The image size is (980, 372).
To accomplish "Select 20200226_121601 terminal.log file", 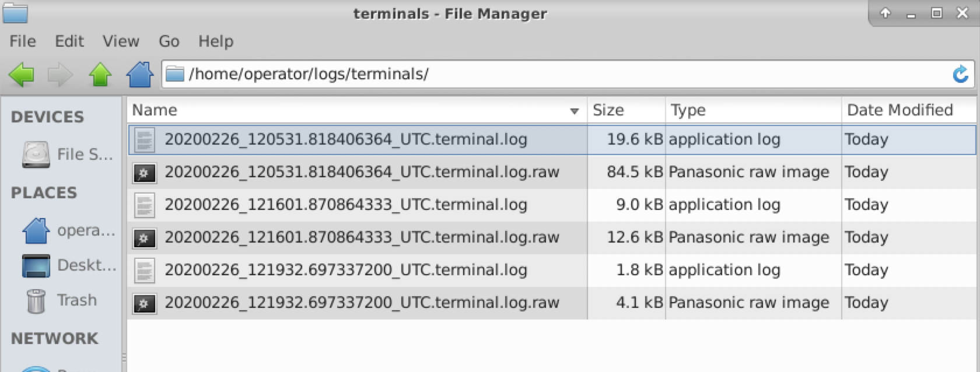I will pos(345,205).
